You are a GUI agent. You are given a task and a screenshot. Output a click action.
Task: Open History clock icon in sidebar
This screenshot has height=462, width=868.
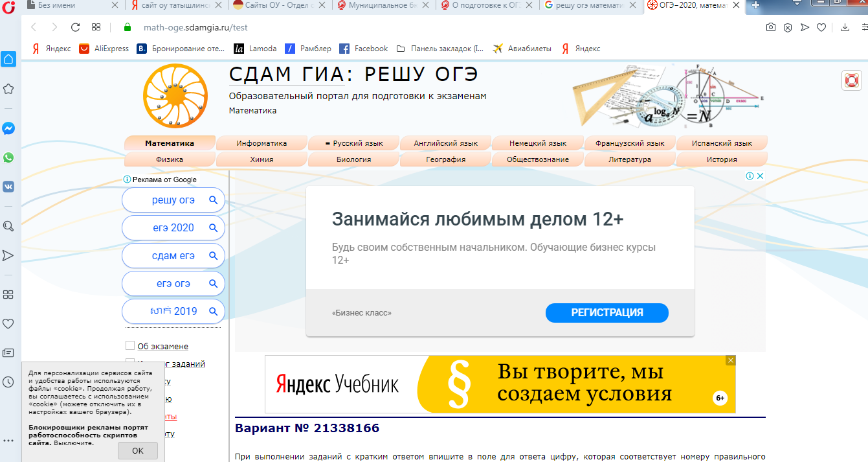[8, 382]
